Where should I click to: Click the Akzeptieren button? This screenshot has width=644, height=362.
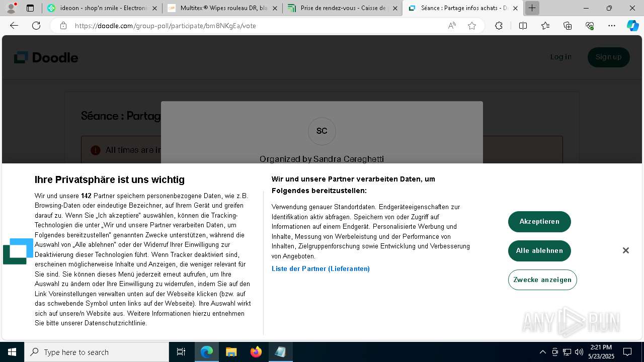[x=539, y=222]
